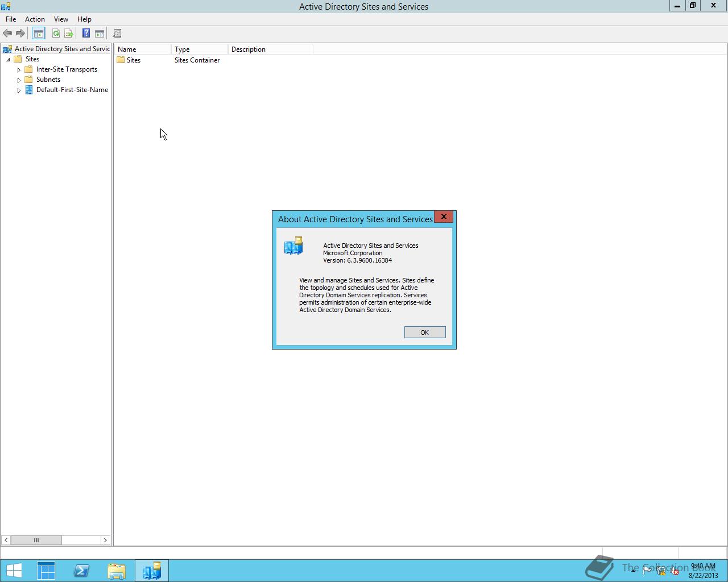Click the Action Center flag tray icon
The width and height of the screenshot is (728, 582).
[x=647, y=571]
